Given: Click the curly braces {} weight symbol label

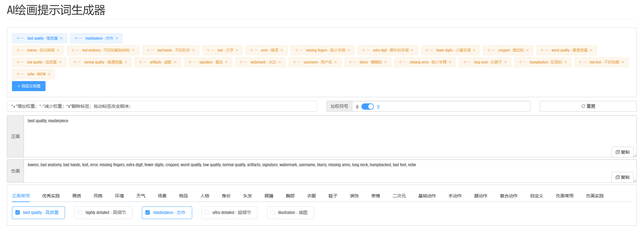Looking at the screenshot, I should point(378,107).
